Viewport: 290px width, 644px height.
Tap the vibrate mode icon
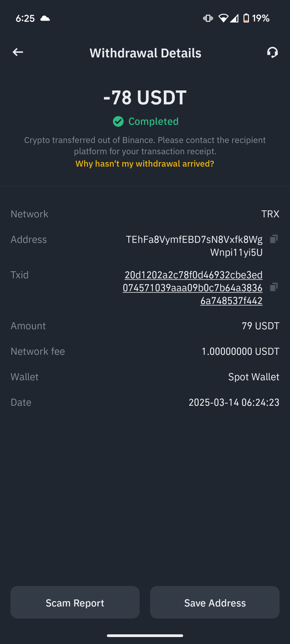(208, 18)
